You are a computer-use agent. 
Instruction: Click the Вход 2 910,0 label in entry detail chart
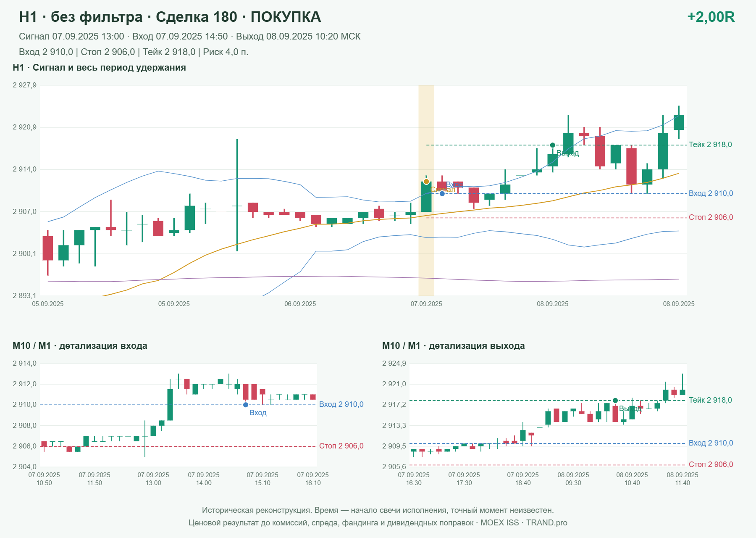point(341,404)
